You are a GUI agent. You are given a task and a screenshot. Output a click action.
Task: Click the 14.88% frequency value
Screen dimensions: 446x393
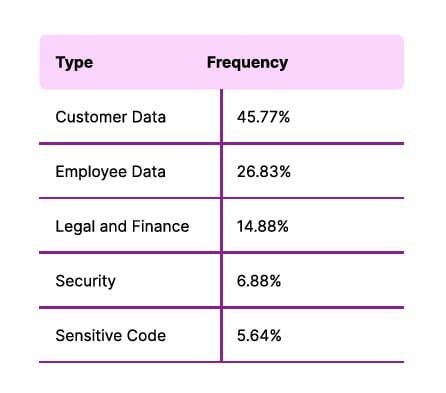pyautogui.click(x=263, y=226)
